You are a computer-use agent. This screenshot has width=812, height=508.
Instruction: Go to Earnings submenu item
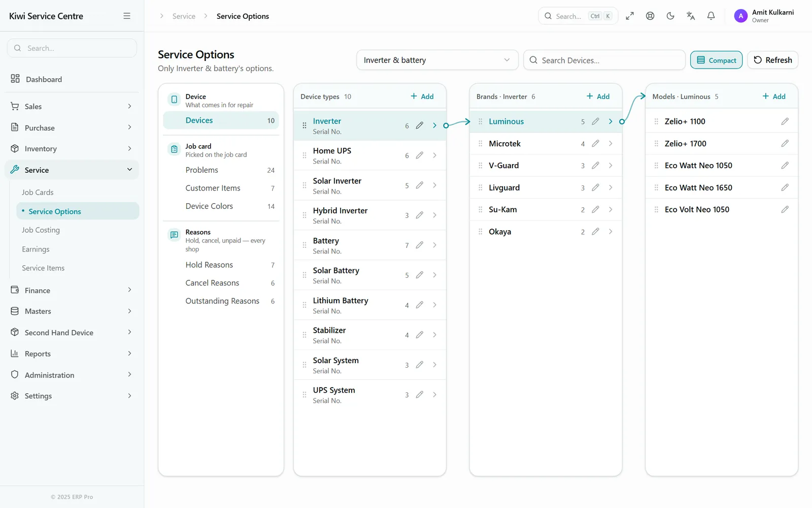[36, 249]
